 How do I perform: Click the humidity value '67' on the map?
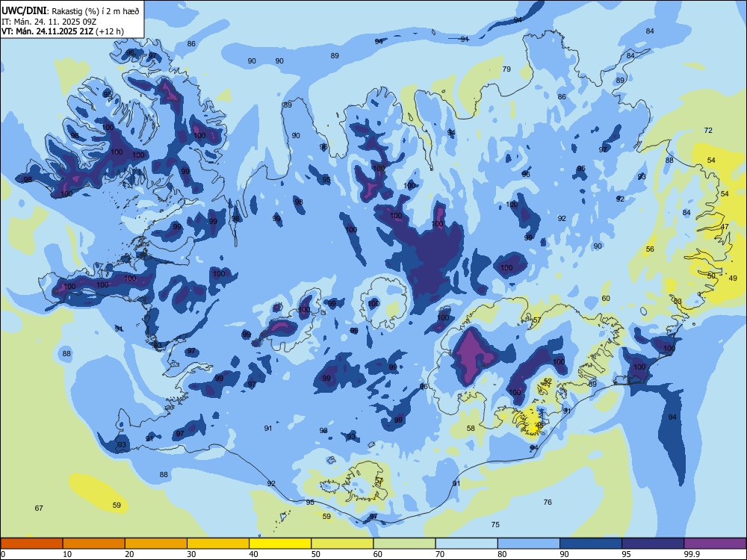coord(39,508)
